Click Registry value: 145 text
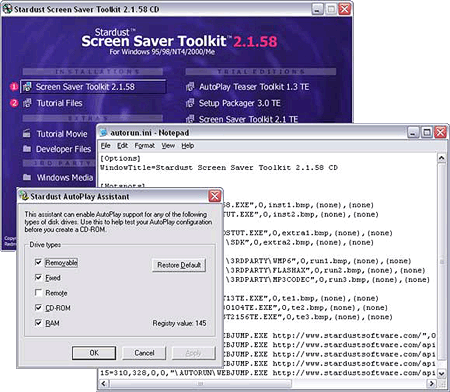 (x=179, y=323)
